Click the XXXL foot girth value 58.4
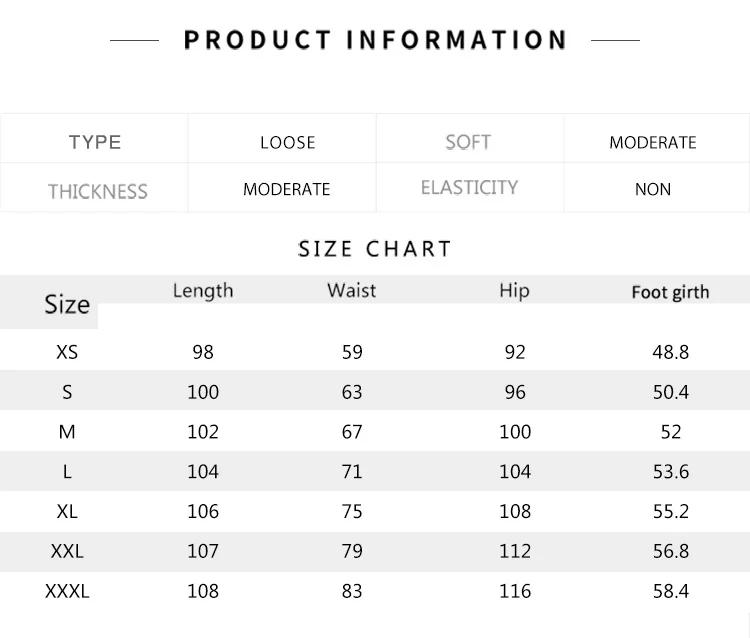Image resolution: width=750 pixels, height=638 pixels. pyautogui.click(x=671, y=591)
